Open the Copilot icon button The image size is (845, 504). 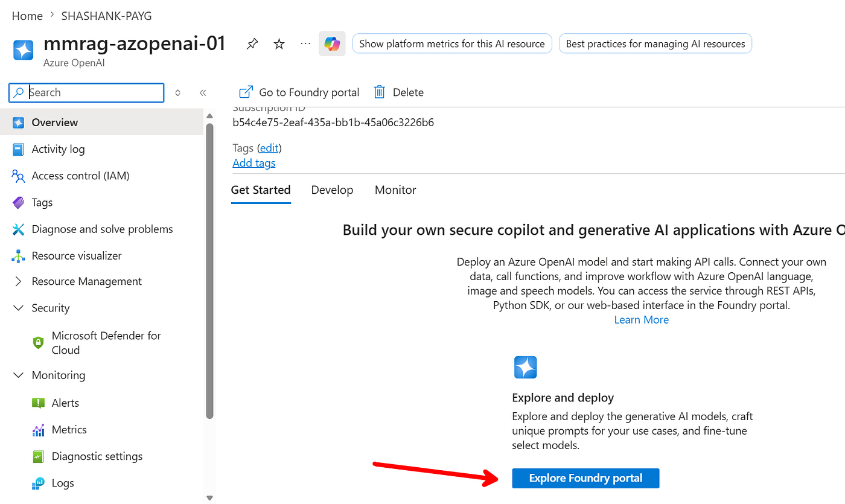332,44
